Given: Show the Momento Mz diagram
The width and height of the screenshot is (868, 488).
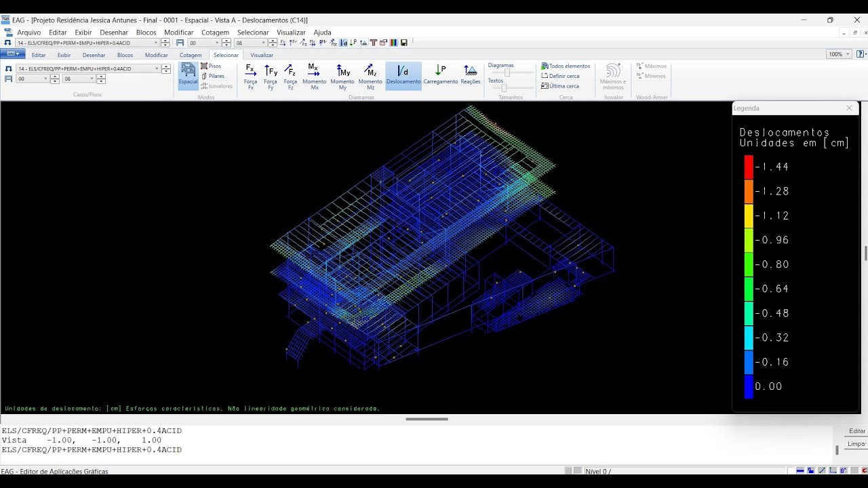Looking at the screenshot, I should pos(370,77).
